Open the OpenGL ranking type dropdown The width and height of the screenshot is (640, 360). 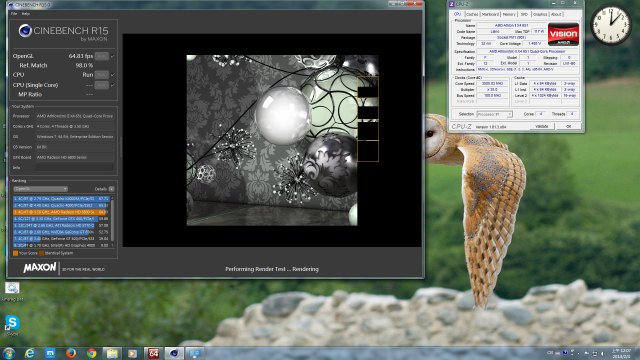pyautogui.click(x=40, y=189)
